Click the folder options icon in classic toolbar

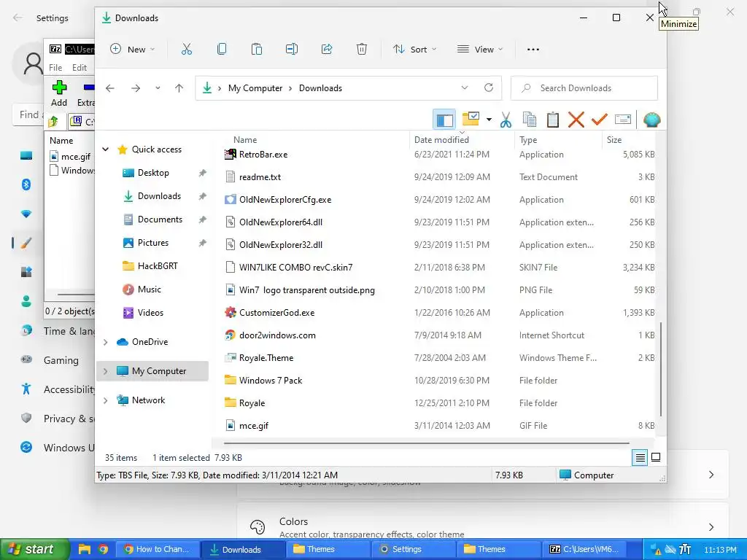471,120
